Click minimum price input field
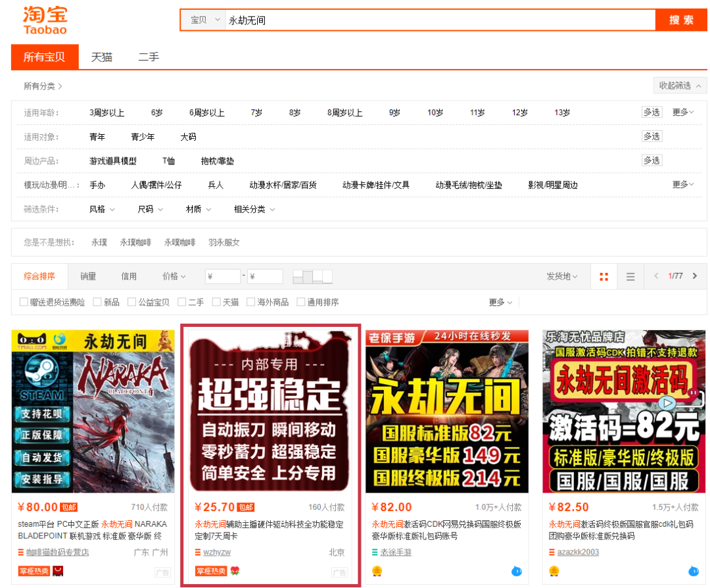 point(222,276)
